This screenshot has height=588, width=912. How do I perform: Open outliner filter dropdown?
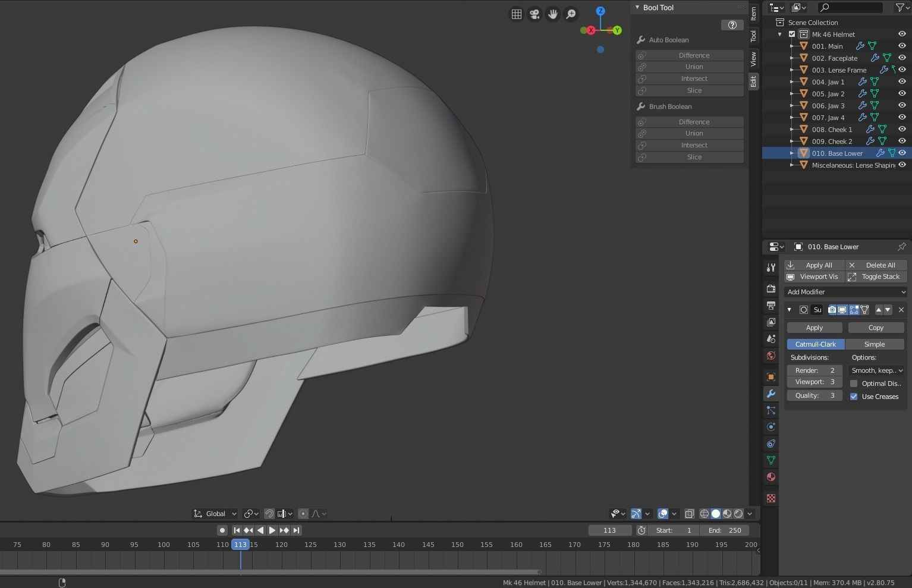pyautogui.click(x=903, y=8)
